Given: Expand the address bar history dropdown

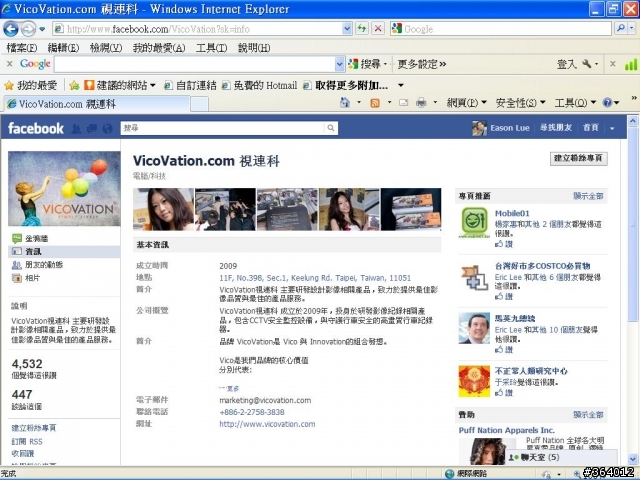Looking at the screenshot, I should [347, 29].
